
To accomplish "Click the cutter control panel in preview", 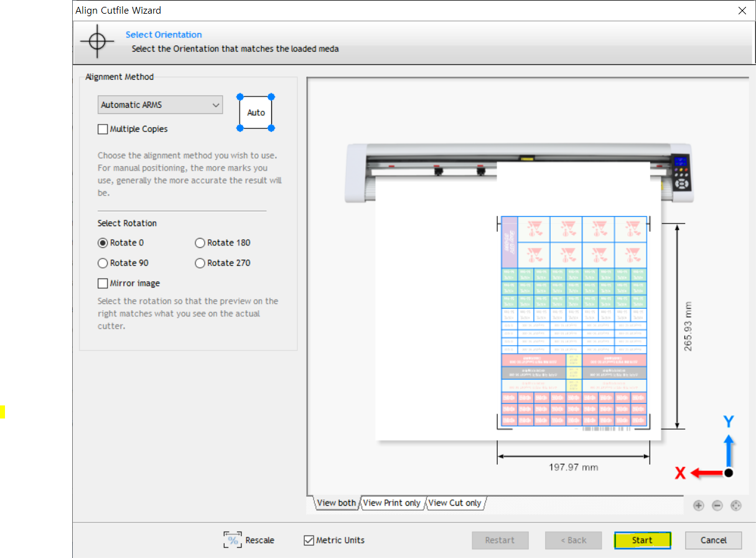I will 681,173.
